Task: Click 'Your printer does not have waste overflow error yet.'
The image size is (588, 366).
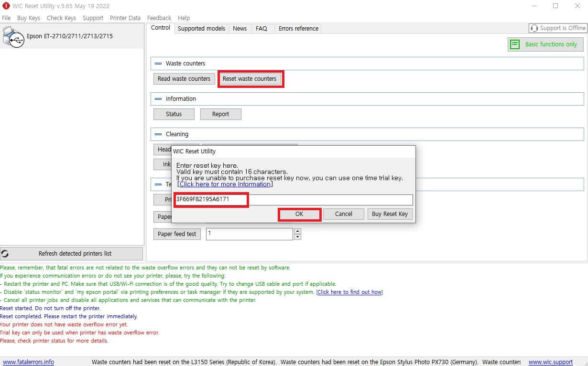Action: tap(64, 324)
